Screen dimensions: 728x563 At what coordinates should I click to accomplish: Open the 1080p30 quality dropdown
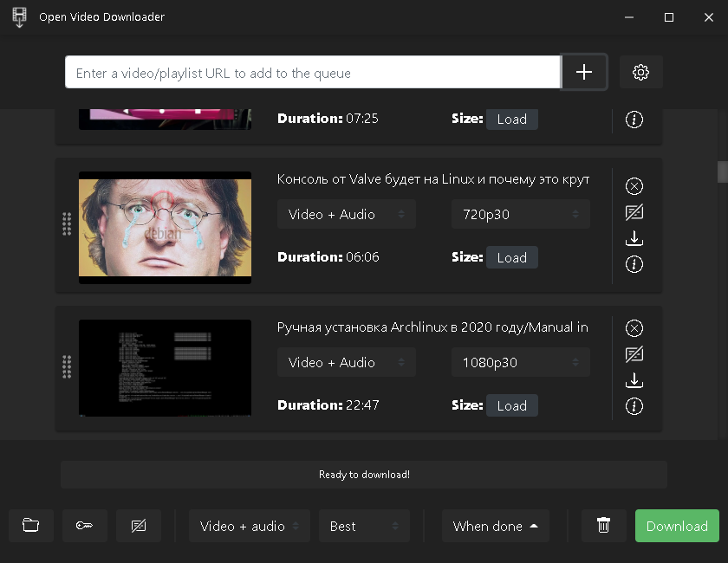click(521, 362)
